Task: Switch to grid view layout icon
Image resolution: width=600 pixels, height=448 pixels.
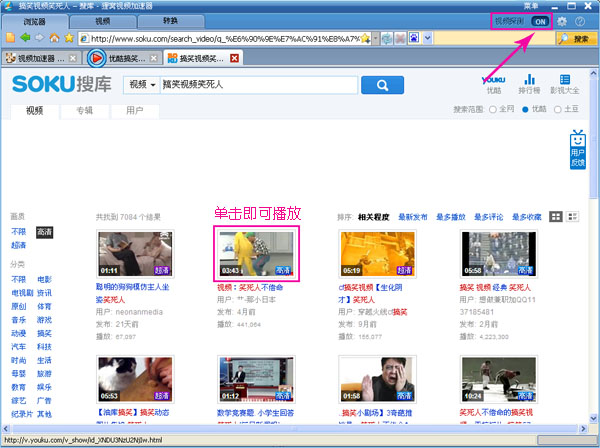Action: point(556,217)
